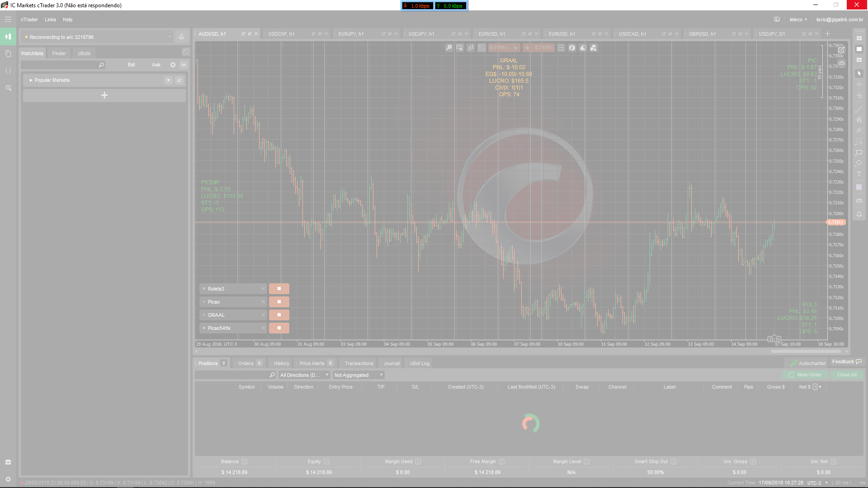This screenshot has height=488, width=868.
Task: Select the rectangle drawing tool
Action: click(859, 153)
